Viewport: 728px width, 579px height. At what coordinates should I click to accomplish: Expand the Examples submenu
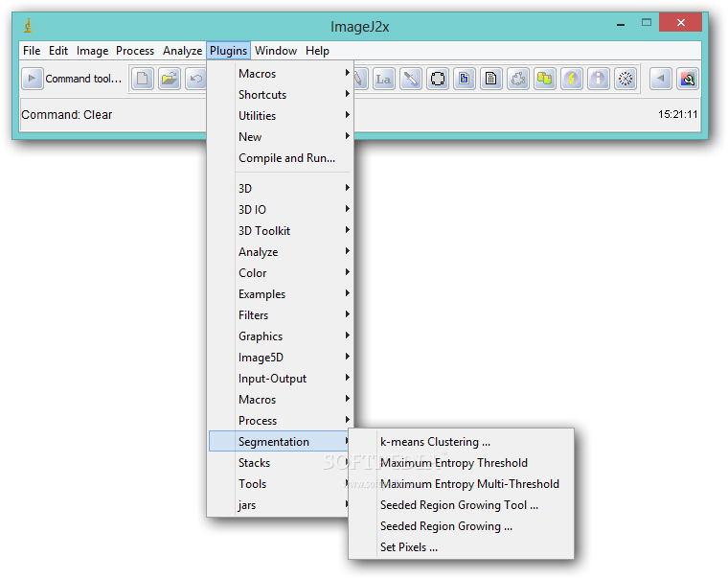pyautogui.click(x=281, y=294)
